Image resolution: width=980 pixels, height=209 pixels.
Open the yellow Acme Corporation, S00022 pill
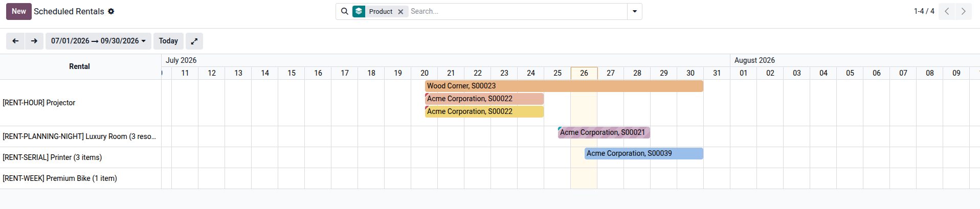coord(484,111)
